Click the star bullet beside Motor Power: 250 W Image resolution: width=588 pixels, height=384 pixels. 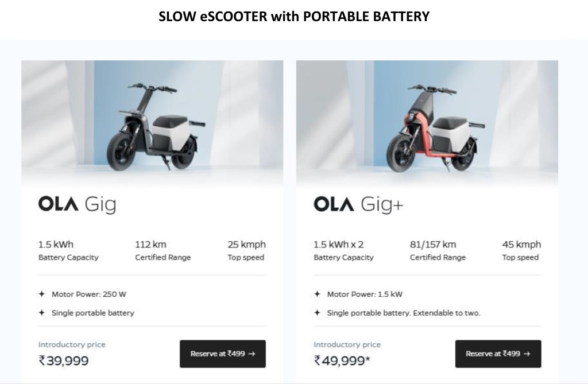tap(41, 294)
